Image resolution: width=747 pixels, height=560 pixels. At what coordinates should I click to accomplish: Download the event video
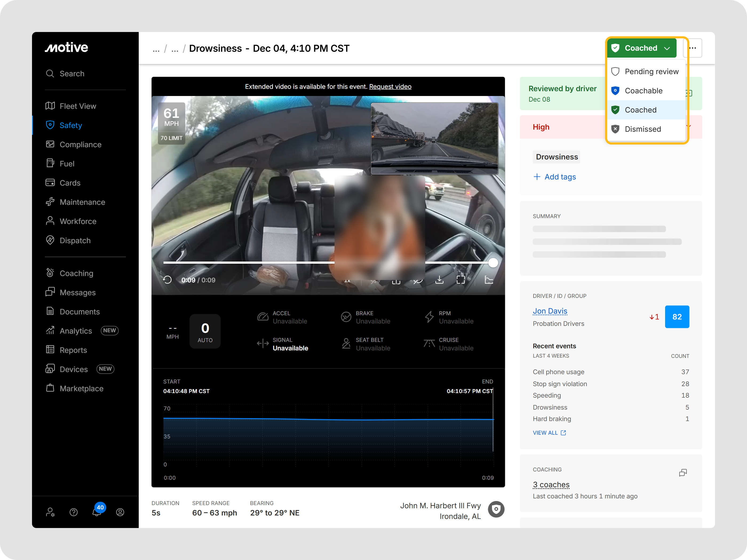coord(439,280)
